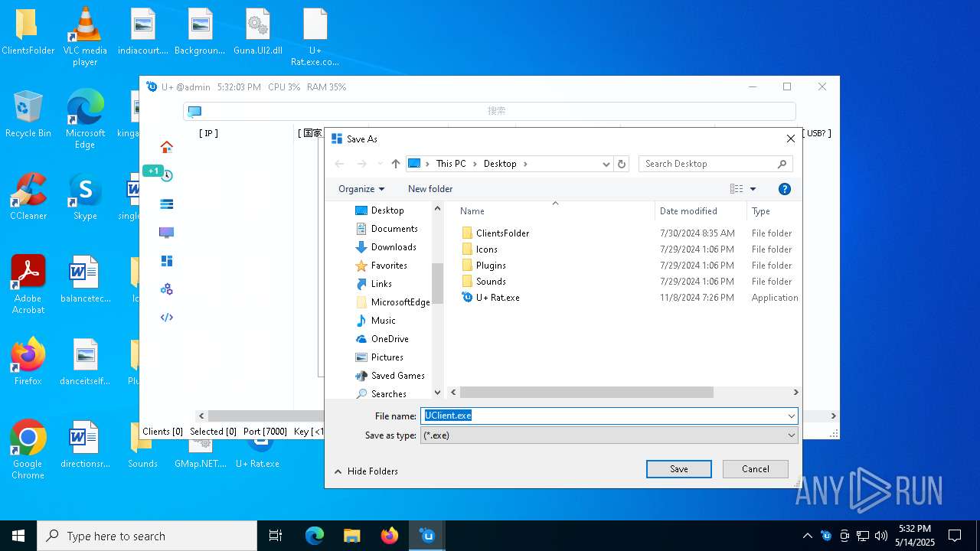Expand the view options dropdown arrow
The width and height of the screenshot is (980, 551).
753,189
